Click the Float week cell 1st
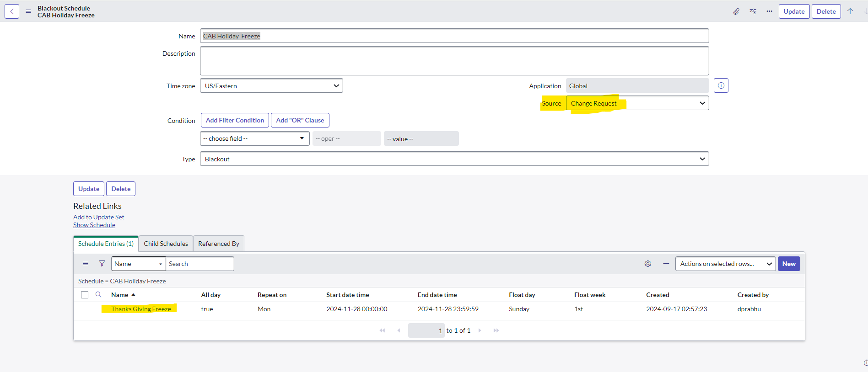The width and height of the screenshot is (868, 372). 578,309
